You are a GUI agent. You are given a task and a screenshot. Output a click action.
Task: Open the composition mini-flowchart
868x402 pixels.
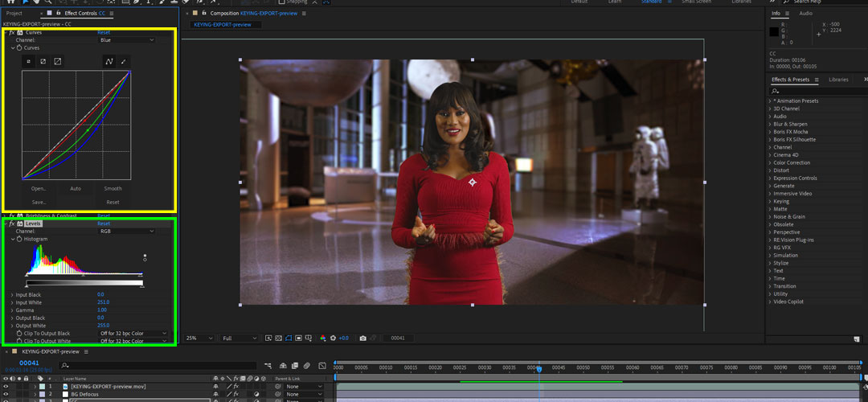(268, 366)
